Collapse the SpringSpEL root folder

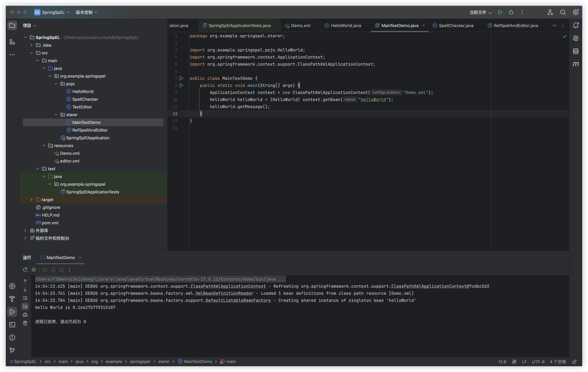tap(25, 37)
